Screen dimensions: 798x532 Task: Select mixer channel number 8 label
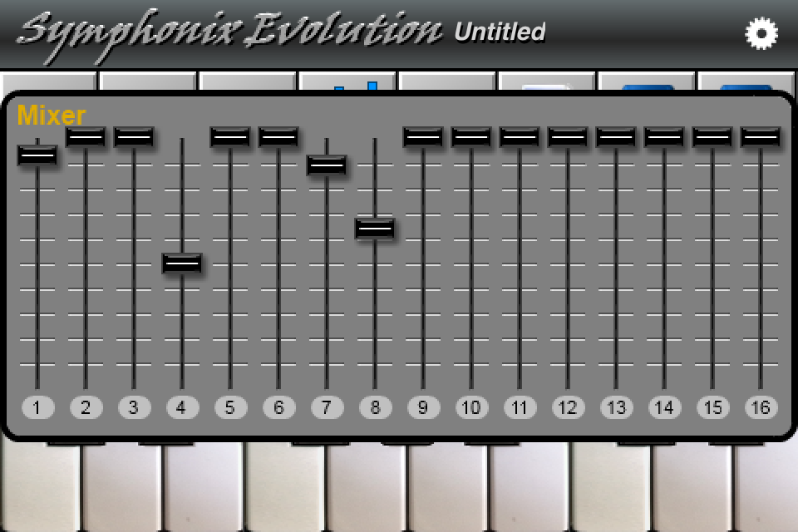375,407
